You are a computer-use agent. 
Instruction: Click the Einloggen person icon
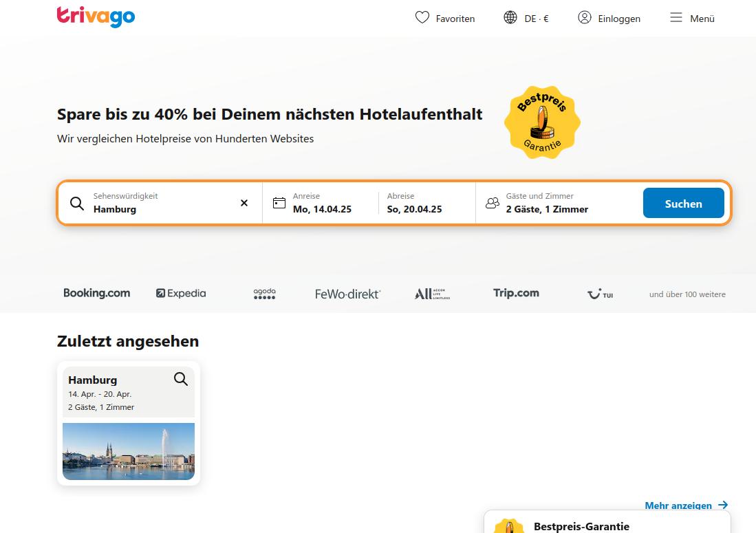coord(585,18)
